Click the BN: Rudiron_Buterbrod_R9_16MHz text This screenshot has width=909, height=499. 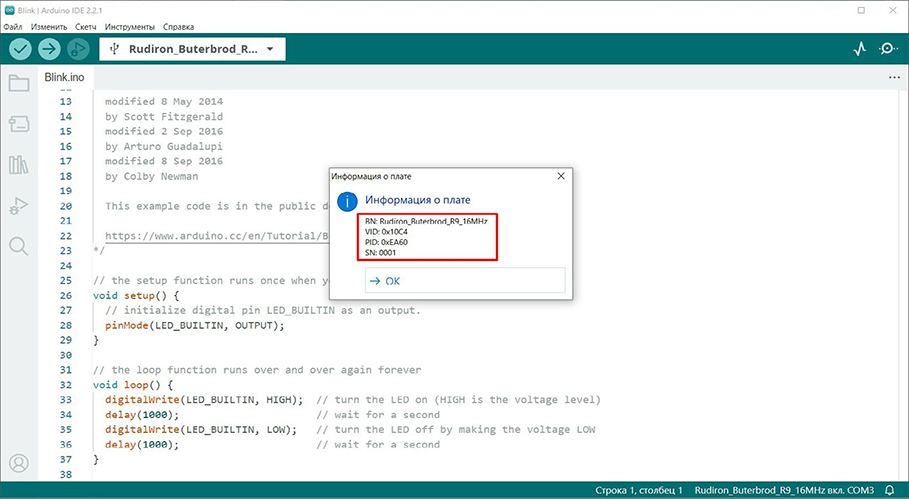tap(426, 221)
